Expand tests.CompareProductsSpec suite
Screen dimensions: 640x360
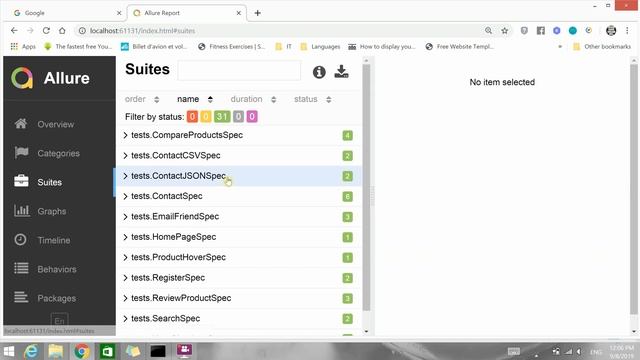(x=239, y=135)
